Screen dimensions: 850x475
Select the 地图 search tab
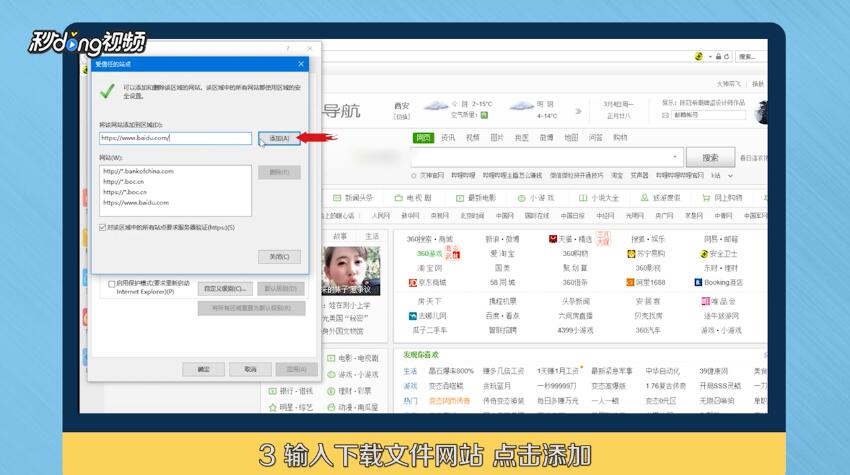(x=571, y=138)
